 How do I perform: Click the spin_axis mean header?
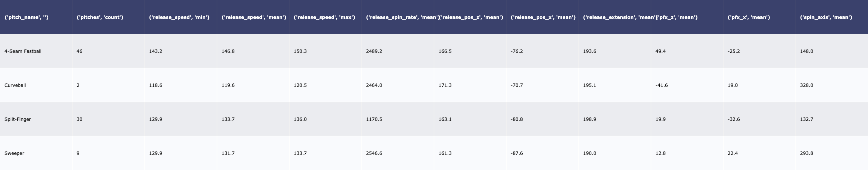click(x=826, y=17)
